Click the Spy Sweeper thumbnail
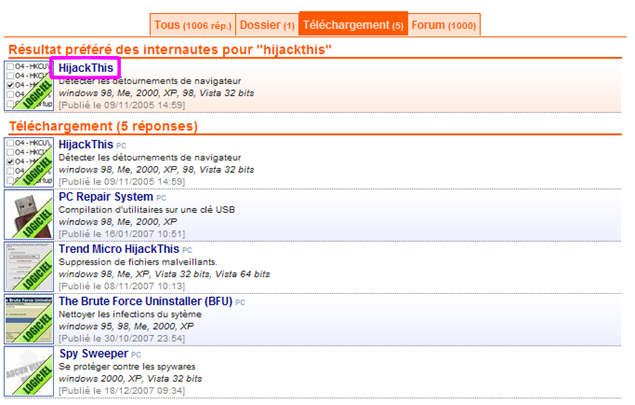Image resolution: width=635 pixels, height=405 pixels. [x=29, y=371]
